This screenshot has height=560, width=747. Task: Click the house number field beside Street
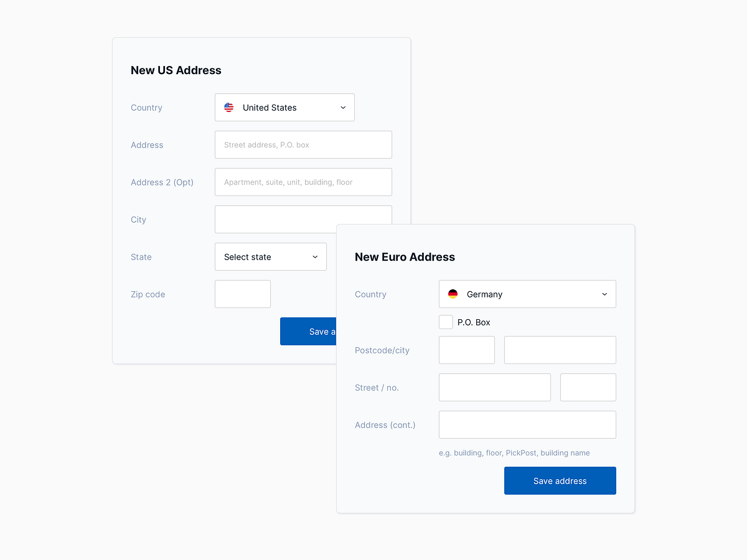click(588, 387)
